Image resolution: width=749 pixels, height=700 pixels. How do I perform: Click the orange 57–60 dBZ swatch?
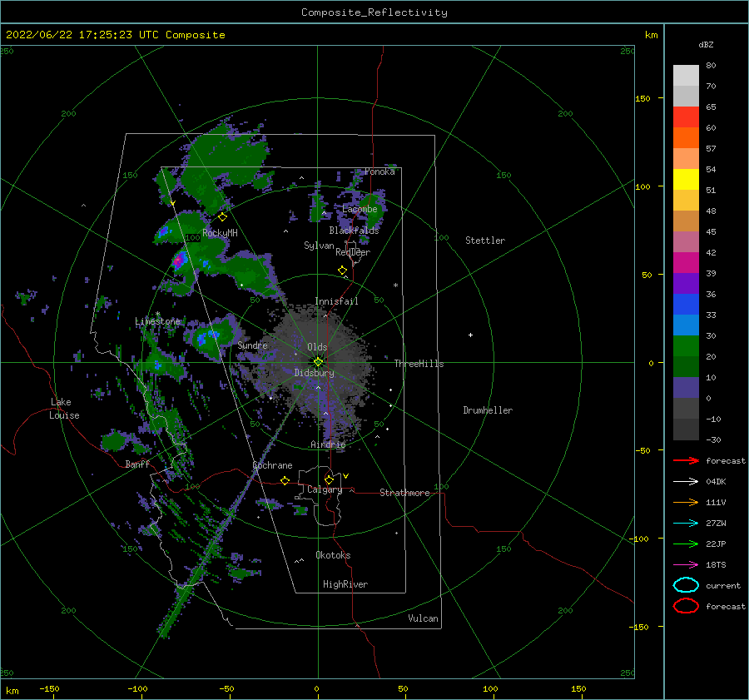686,137
